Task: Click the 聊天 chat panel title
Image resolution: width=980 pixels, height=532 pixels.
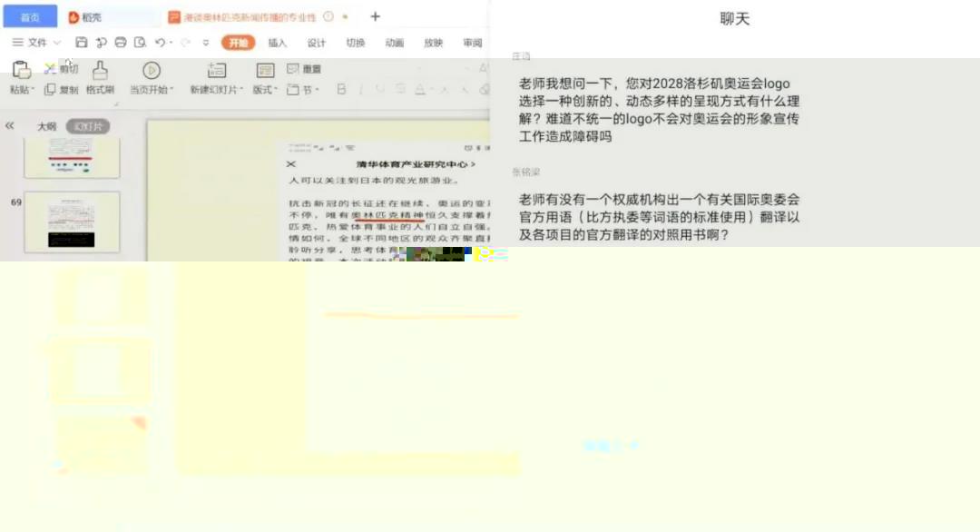Action: tap(734, 19)
